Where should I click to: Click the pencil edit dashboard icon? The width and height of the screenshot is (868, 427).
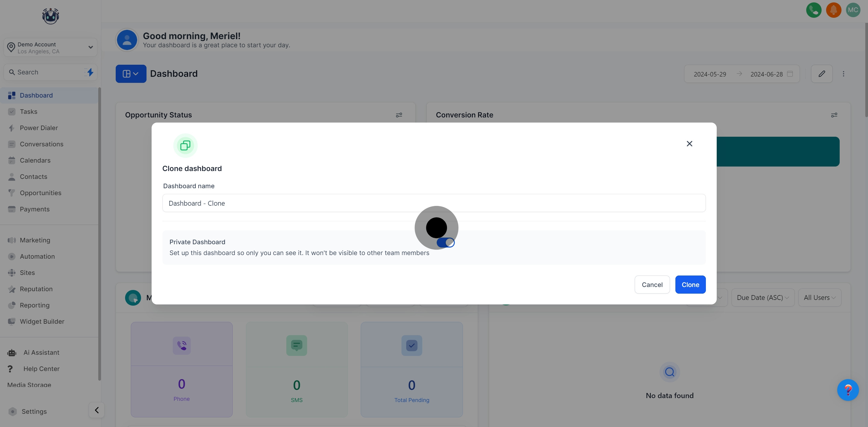click(822, 74)
